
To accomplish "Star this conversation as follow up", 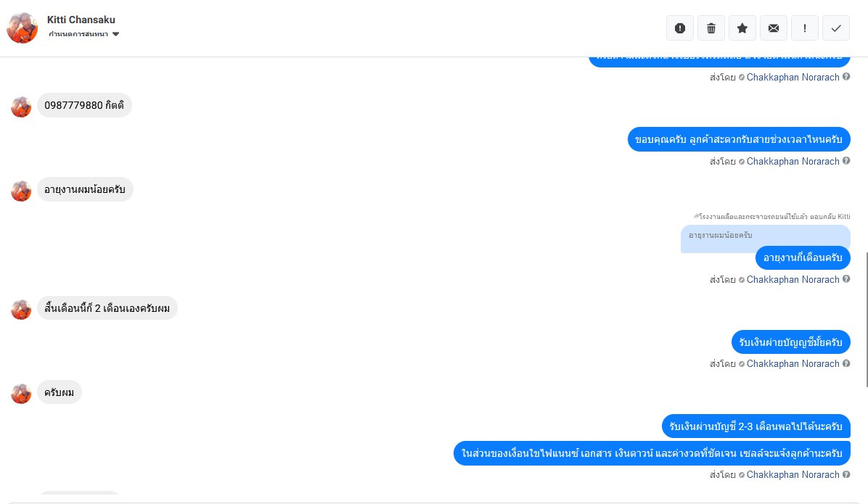I will point(742,28).
